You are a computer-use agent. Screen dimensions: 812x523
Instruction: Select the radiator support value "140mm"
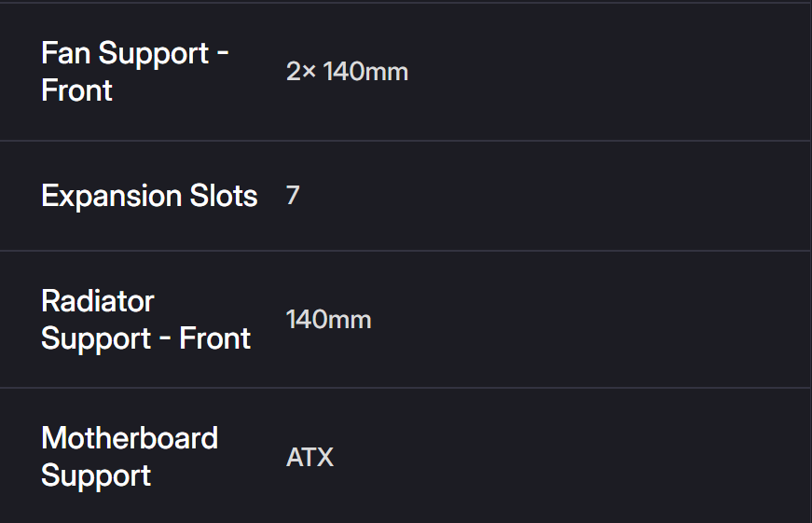(328, 320)
